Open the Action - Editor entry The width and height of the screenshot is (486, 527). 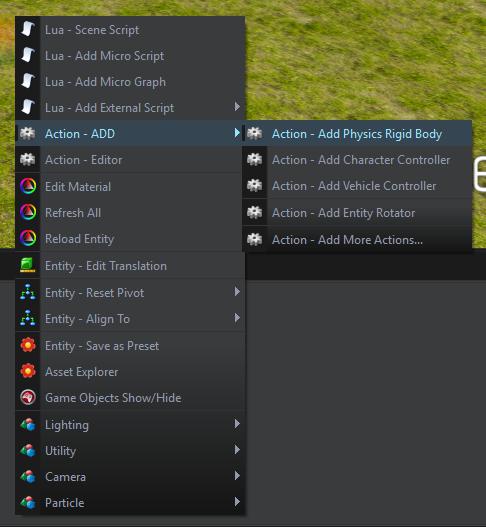tap(130, 160)
